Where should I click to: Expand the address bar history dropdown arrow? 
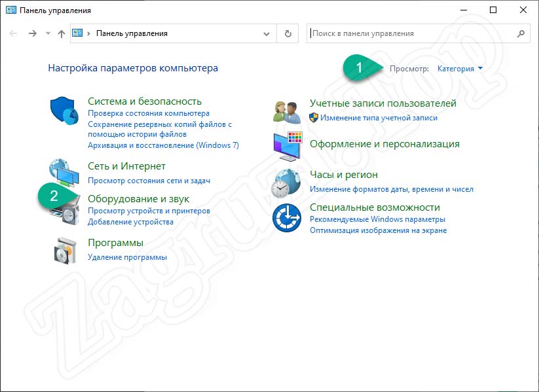[266, 33]
